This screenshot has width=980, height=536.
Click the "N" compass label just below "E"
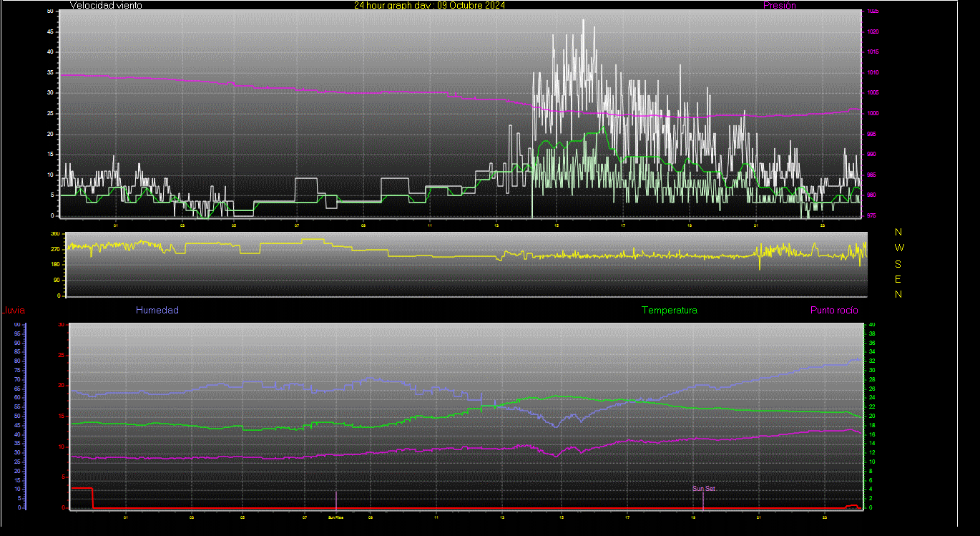[x=898, y=294]
